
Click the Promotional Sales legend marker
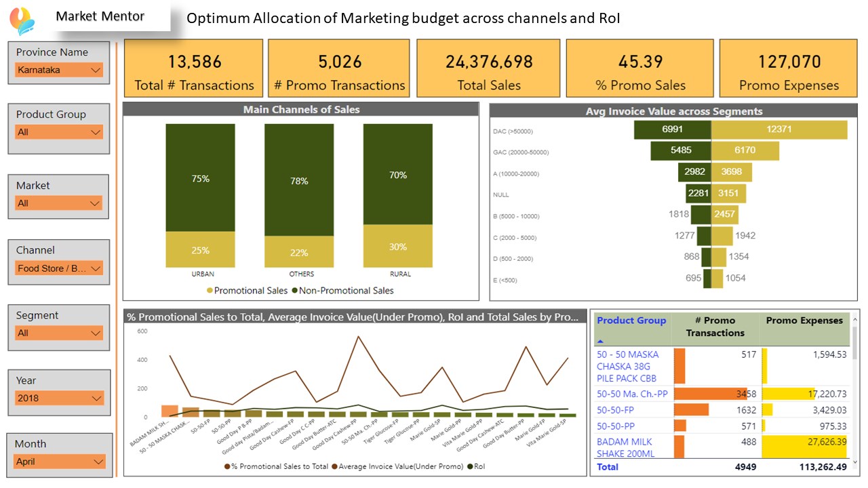tap(210, 291)
